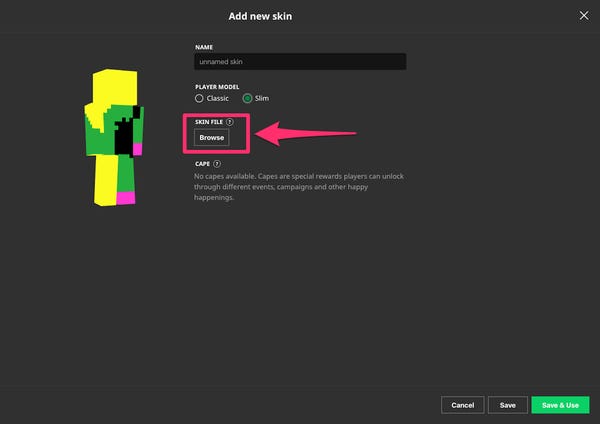Save the skin without using it

point(508,405)
